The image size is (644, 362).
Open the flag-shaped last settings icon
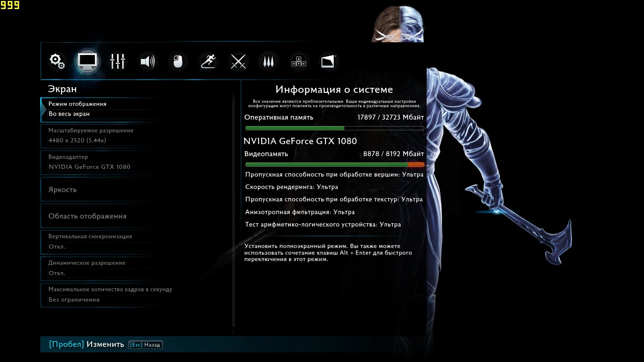tap(328, 61)
